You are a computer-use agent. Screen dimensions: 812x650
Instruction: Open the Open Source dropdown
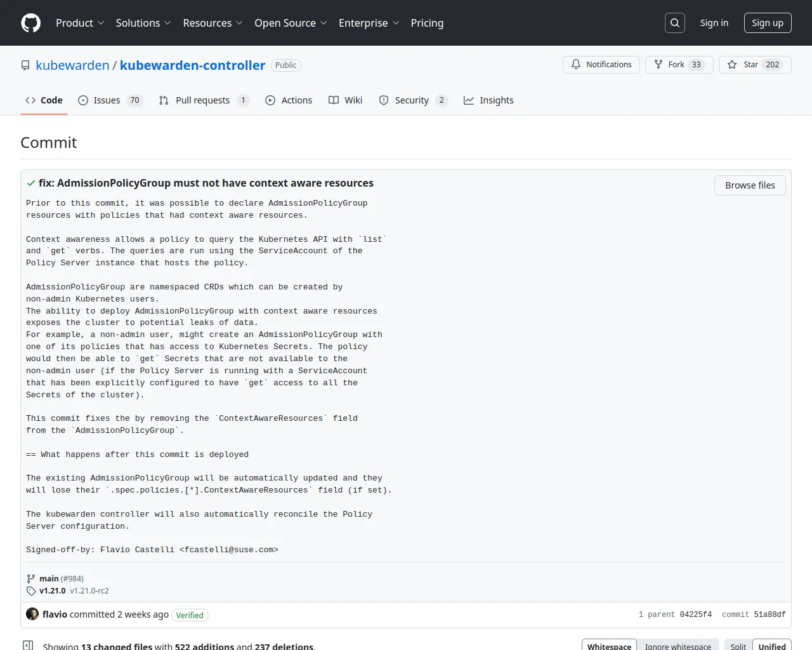[291, 23]
